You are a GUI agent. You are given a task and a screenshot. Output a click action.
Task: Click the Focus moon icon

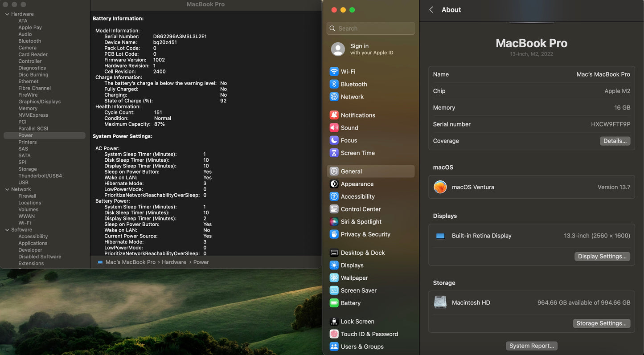click(334, 140)
